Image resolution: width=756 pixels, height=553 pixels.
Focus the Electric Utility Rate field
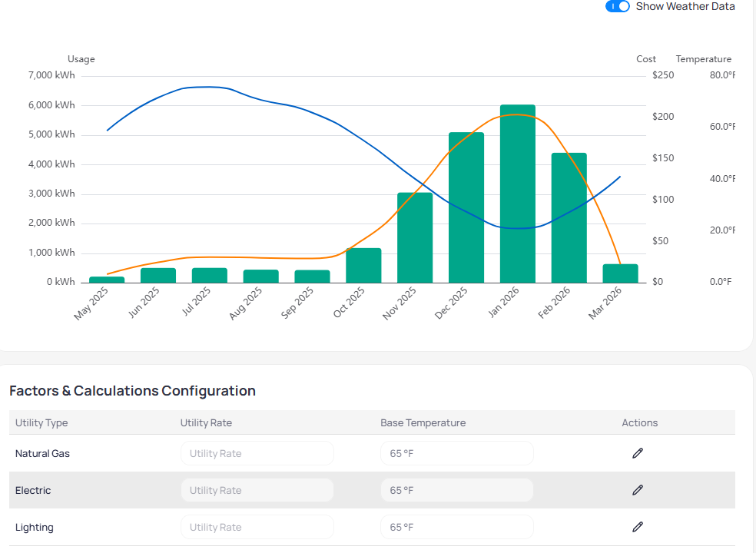[257, 490]
